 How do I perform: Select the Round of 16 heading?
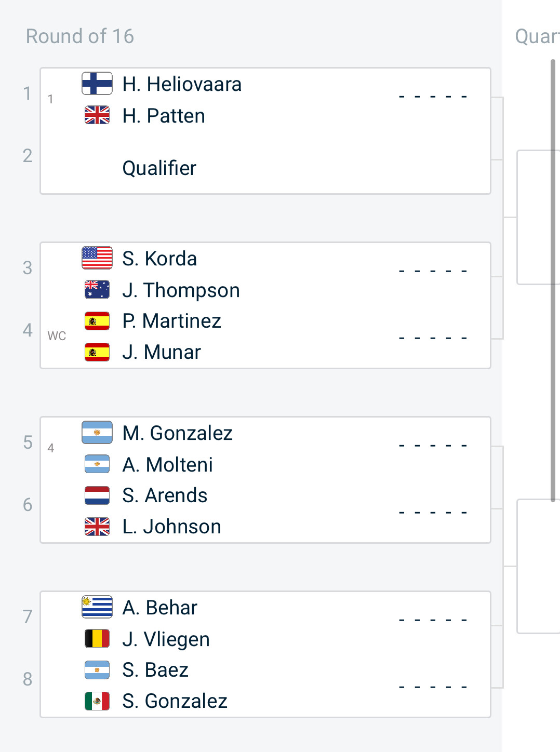(x=80, y=36)
